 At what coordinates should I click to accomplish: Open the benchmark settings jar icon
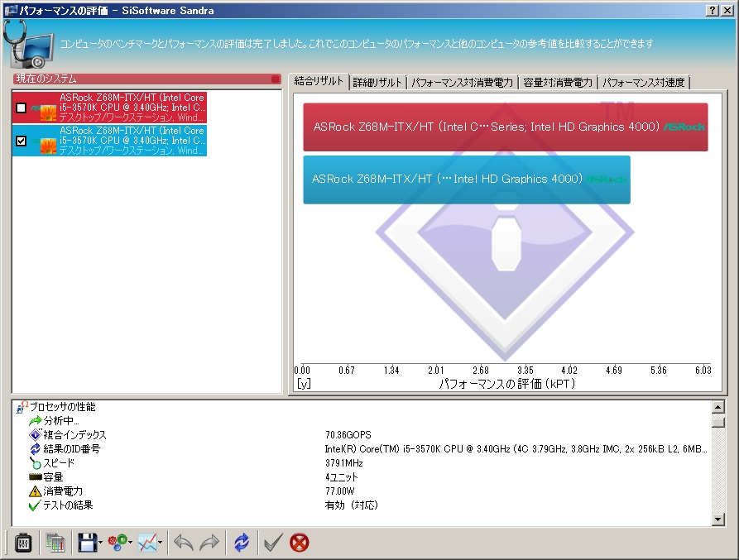[x=22, y=543]
